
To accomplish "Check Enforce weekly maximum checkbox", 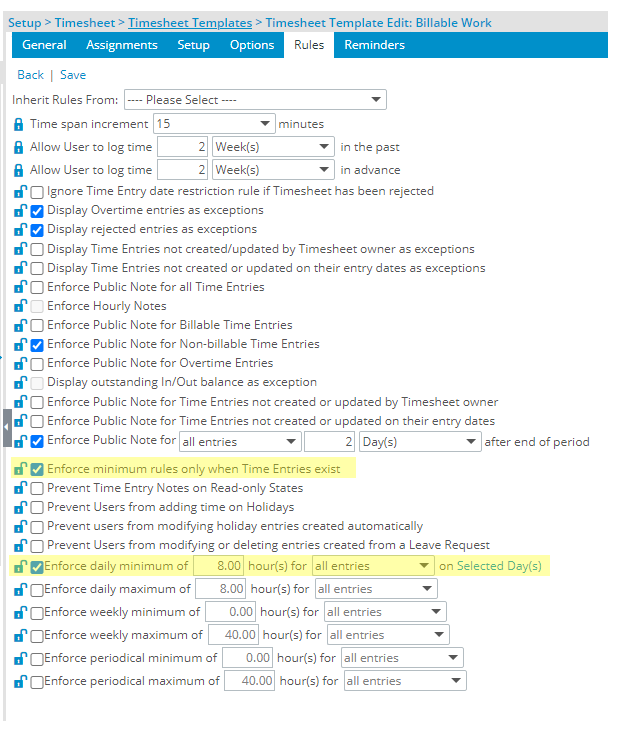I will pos(37,636).
